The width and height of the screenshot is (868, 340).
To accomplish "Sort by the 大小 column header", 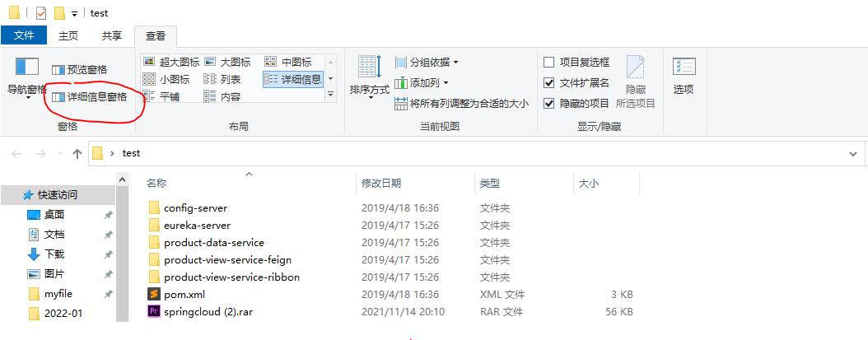I will pos(588,184).
